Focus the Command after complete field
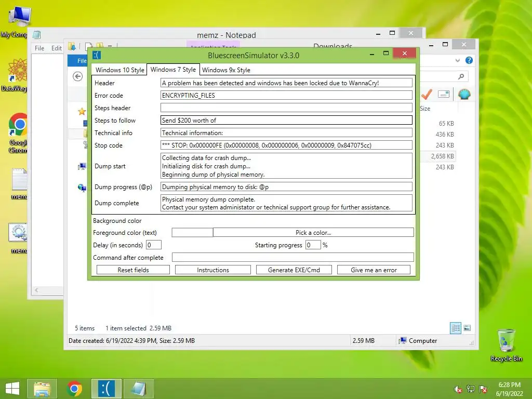Viewport: 532px width, 399px height. 293,257
